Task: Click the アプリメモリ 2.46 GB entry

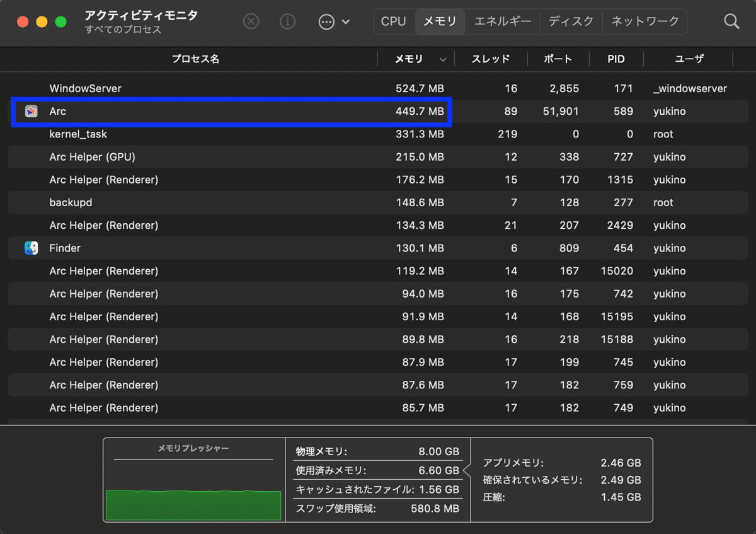Action: pos(562,463)
